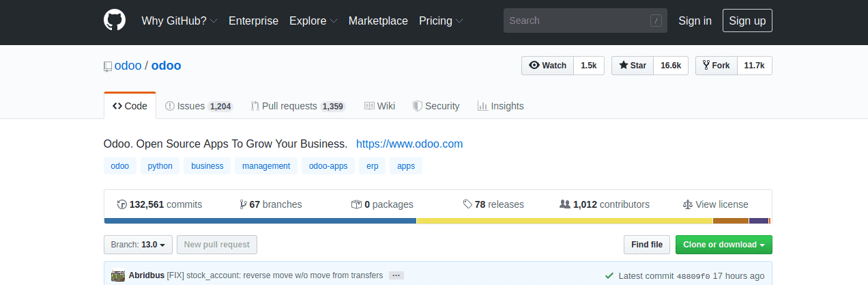Image resolution: width=868 pixels, height=285 pixels.
Task: Switch to the Pull requests tab
Action: pos(298,106)
